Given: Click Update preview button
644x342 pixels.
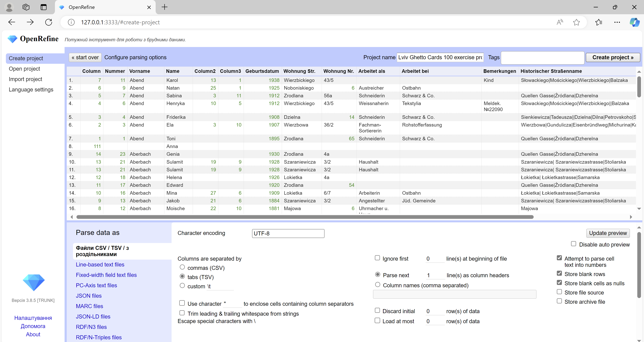Looking at the screenshot, I should pos(608,233).
